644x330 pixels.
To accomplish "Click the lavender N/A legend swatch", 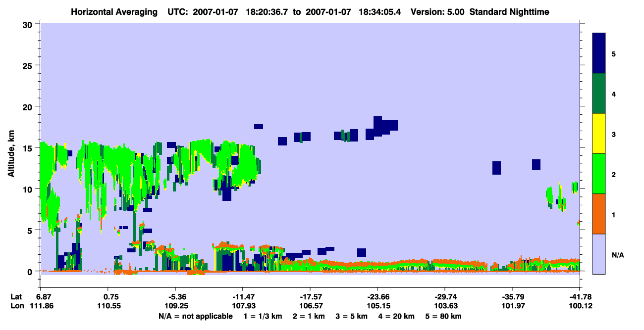I will point(599,254).
